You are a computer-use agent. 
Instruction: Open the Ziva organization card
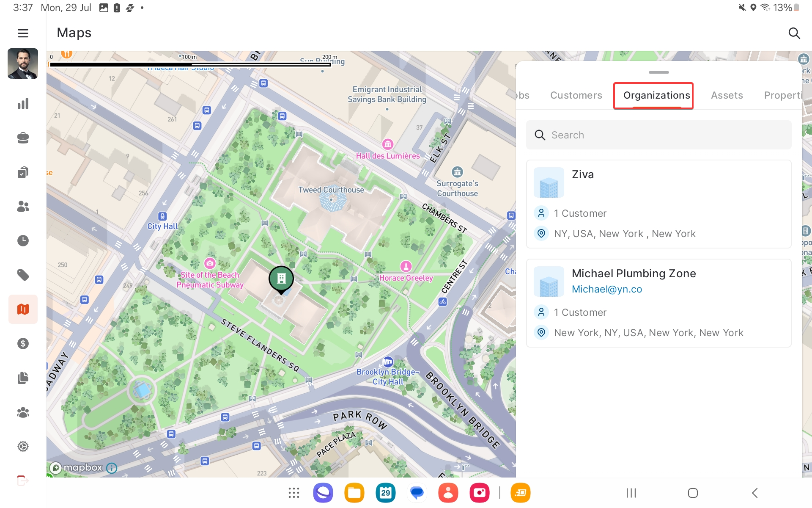[658, 204]
